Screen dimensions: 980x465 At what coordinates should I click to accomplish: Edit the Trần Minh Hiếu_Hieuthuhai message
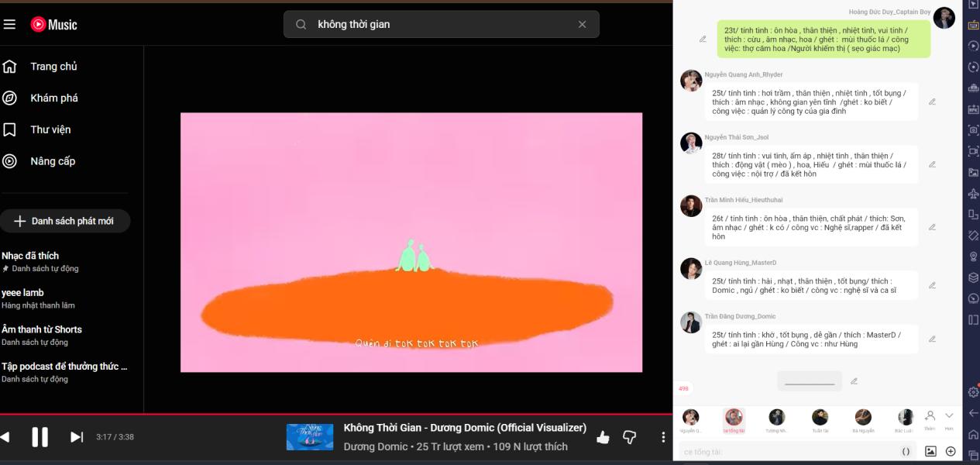pyautogui.click(x=932, y=227)
